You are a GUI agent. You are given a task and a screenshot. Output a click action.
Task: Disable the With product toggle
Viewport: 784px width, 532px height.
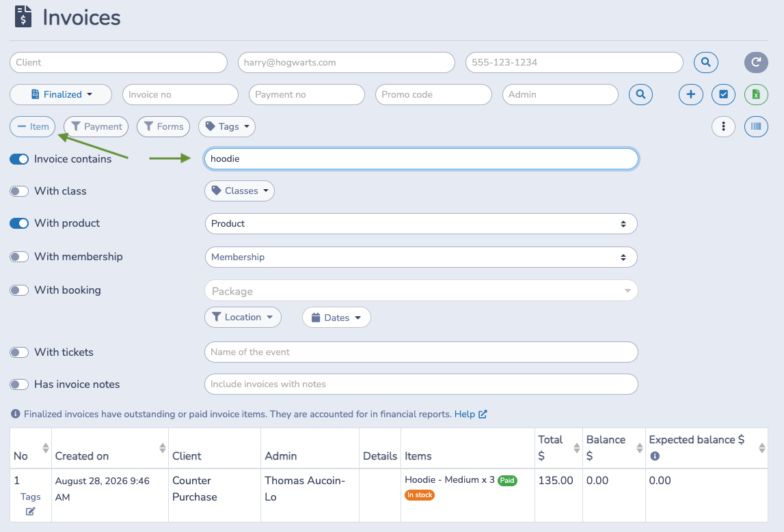tap(19, 223)
